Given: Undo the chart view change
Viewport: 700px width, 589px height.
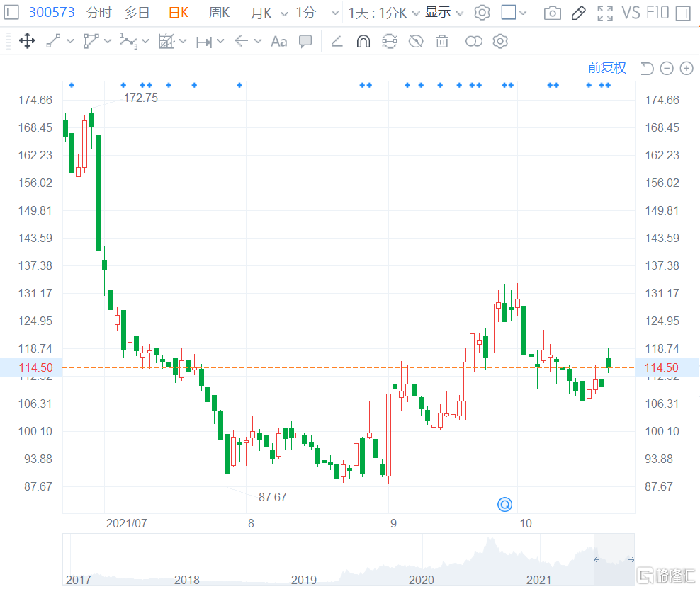Looking at the screenshot, I should tap(647, 68).
